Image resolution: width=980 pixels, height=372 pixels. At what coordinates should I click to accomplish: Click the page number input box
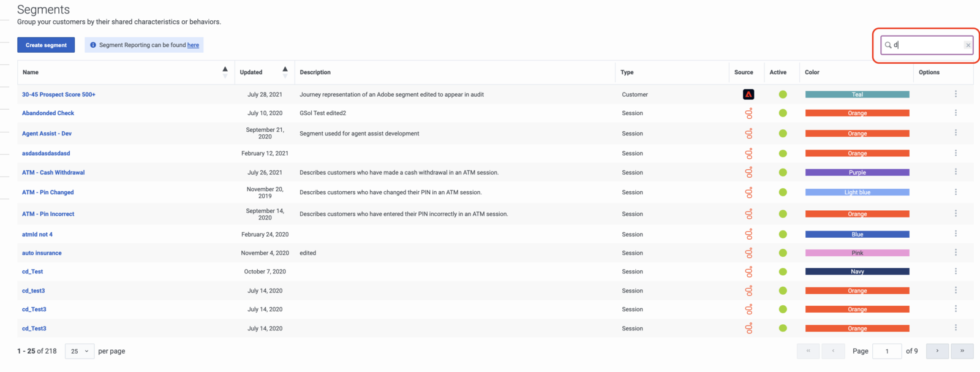(x=887, y=351)
